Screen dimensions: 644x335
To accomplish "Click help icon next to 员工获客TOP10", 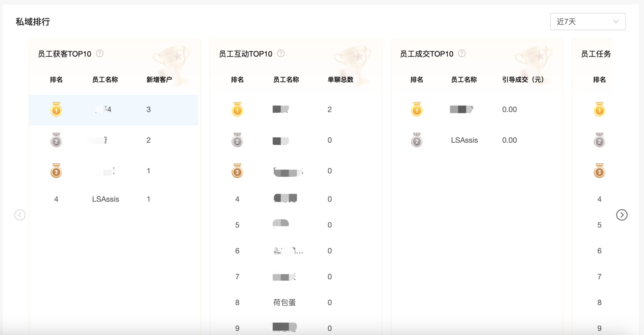I will (100, 54).
